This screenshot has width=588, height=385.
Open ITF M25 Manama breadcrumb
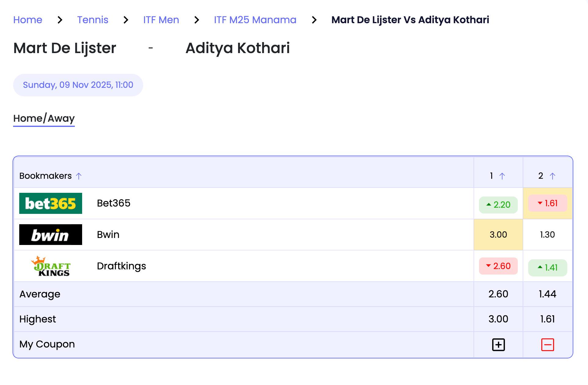(x=255, y=20)
